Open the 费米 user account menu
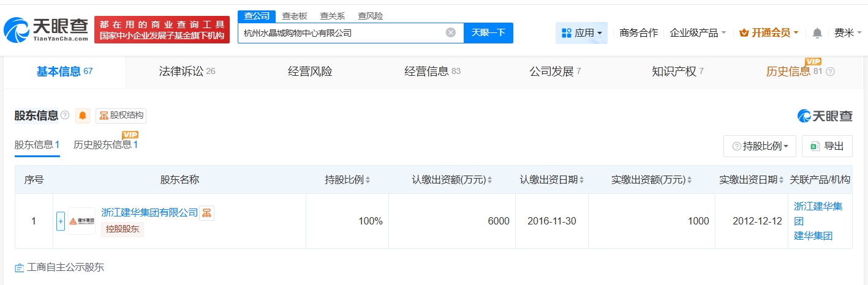Image resolution: width=868 pixels, height=285 pixels. coord(847,33)
